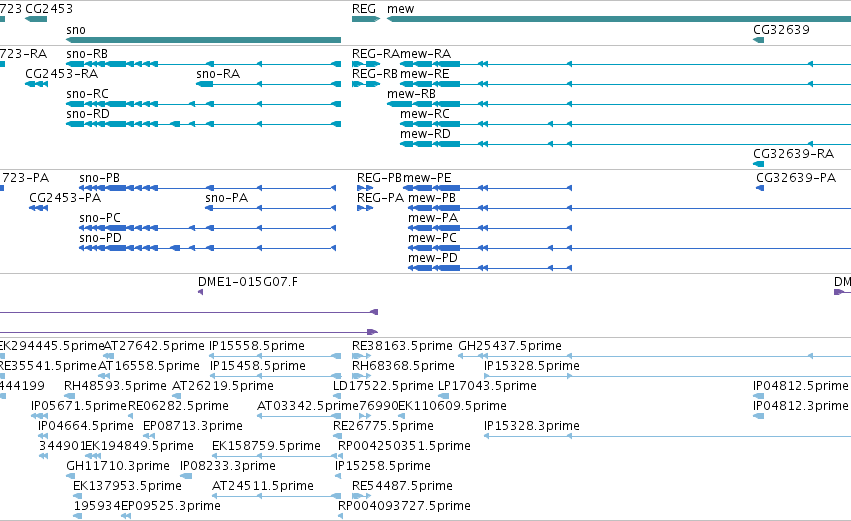
Task: Select the EK110609.5prime EST label
Action: (453, 406)
